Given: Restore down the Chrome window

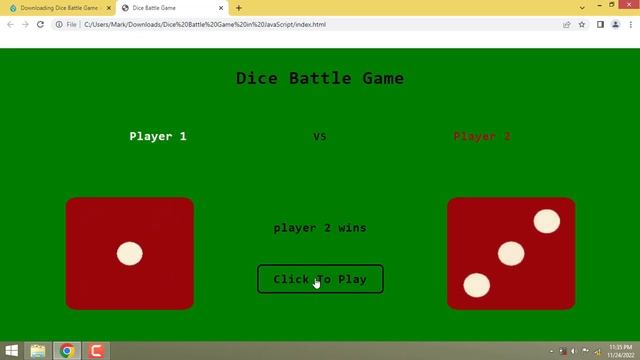Looking at the screenshot, I should click(x=611, y=5).
